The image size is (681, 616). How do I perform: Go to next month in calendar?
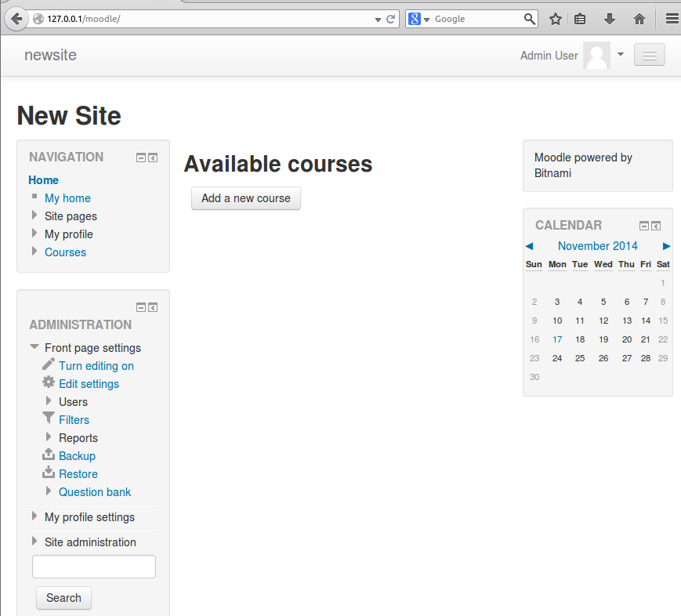pos(666,246)
